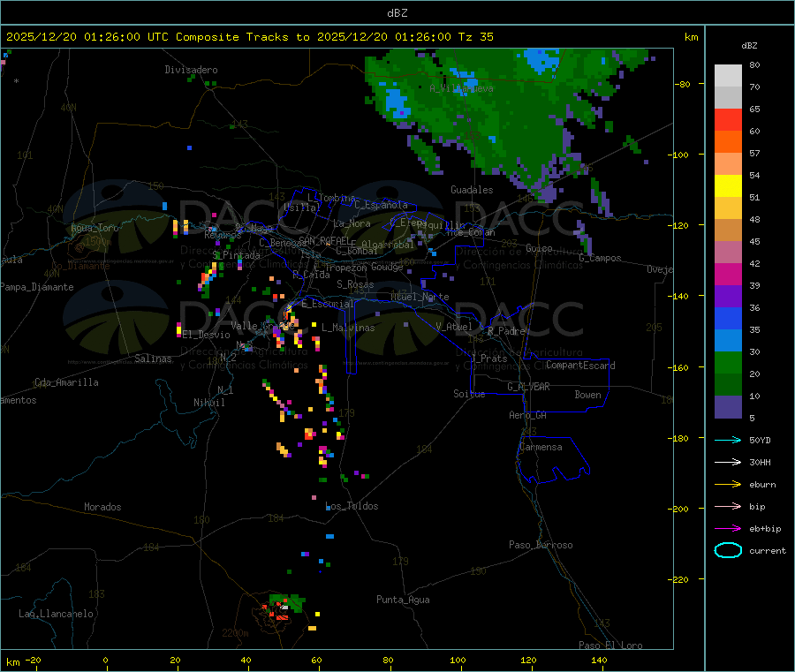Click the G_ALVEAR map label
Screen dimensions: 795x672
[x=528, y=387]
